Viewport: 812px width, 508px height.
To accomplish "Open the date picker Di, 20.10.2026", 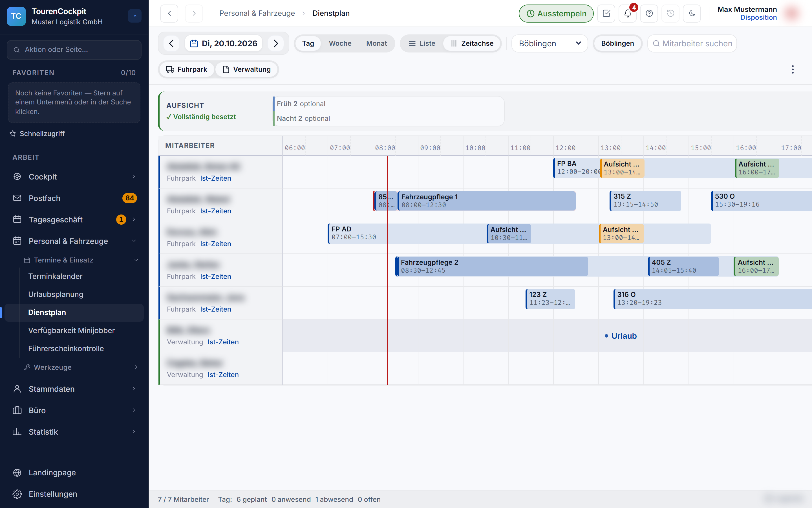I will click(x=224, y=43).
